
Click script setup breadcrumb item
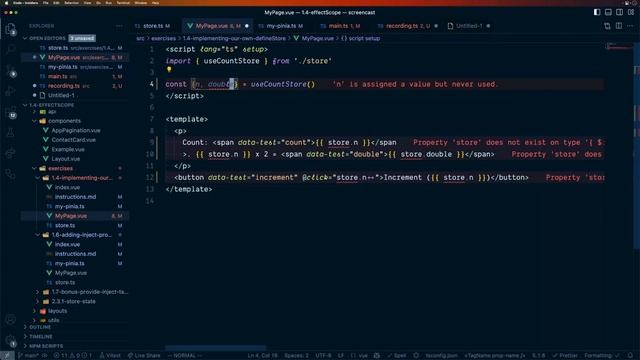pos(360,38)
